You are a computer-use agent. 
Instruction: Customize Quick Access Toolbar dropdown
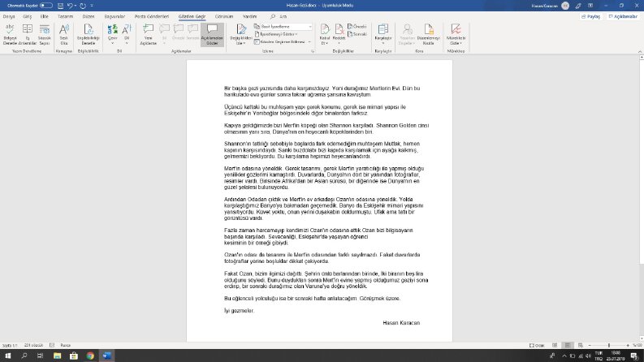[x=92, y=6]
